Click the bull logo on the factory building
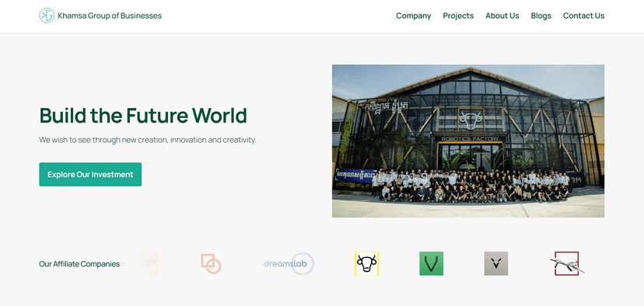The image size is (644, 306). [x=471, y=120]
